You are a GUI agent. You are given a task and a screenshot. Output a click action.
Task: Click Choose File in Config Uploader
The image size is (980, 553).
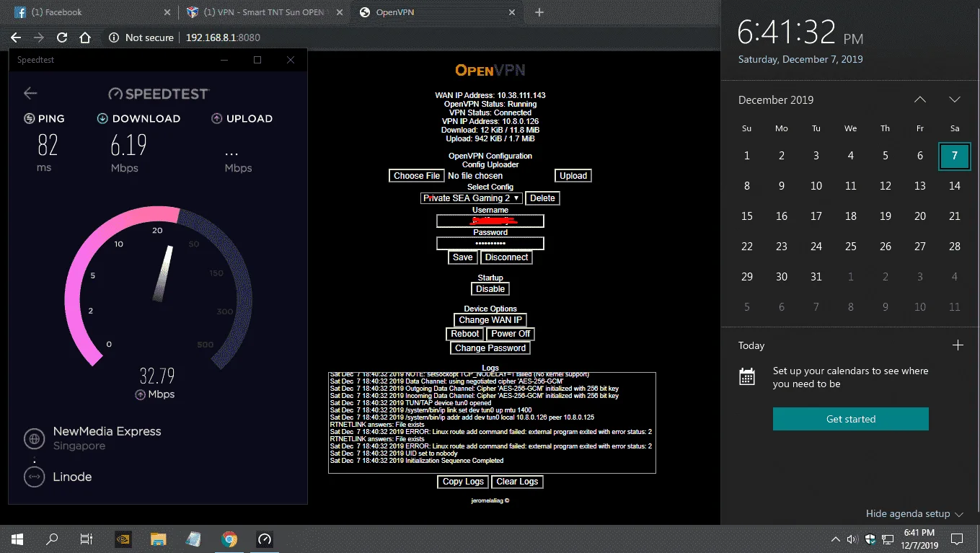coord(417,176)
